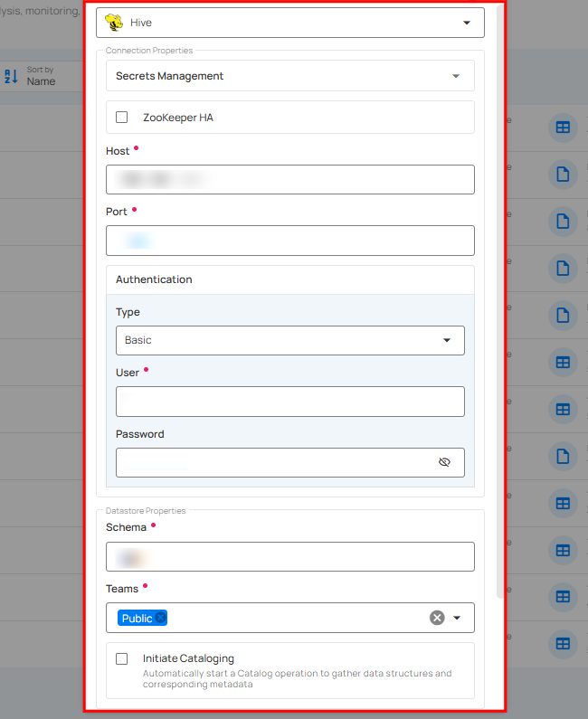Screen dimensions: 588x719
Task: Click the A-Z sort order icon
Action: (x=11, y=76)
